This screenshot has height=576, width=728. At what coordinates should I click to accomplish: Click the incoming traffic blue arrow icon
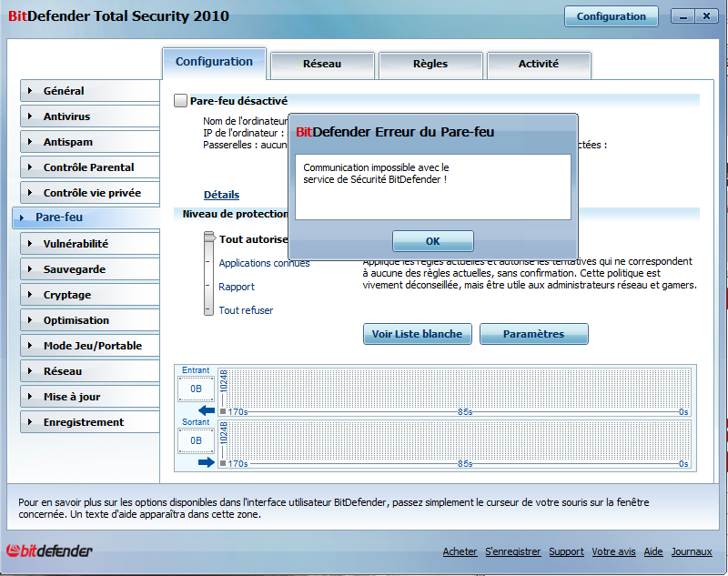coord(207,410)
